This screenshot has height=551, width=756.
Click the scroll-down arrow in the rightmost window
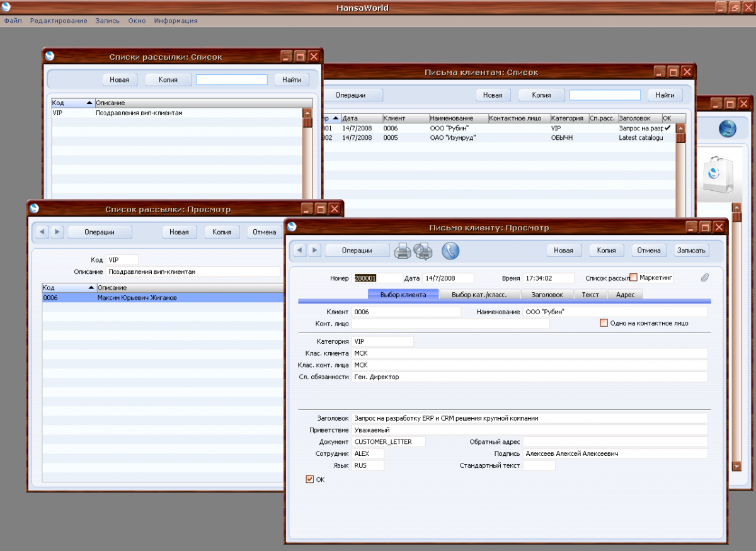coord(737,466)
